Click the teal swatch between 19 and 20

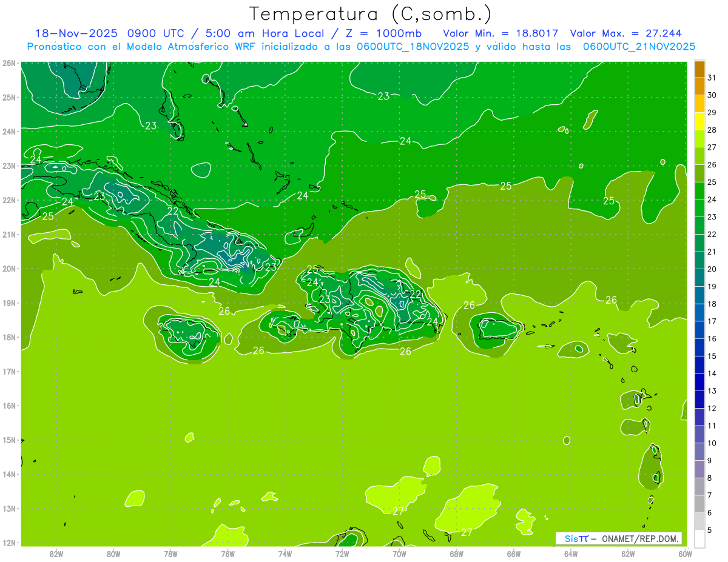pos(699,278)
